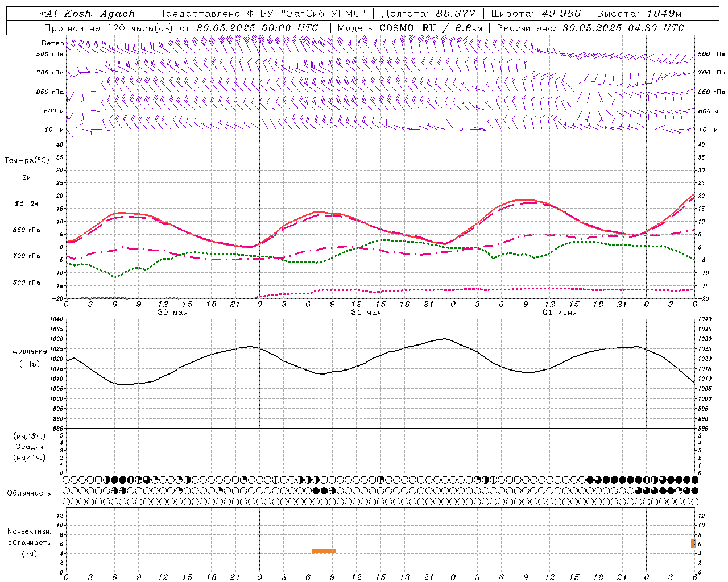Click the orange convective bar at chart end
Screen dimensions: 728x582
pyautogui.click(x=693, y=544)
